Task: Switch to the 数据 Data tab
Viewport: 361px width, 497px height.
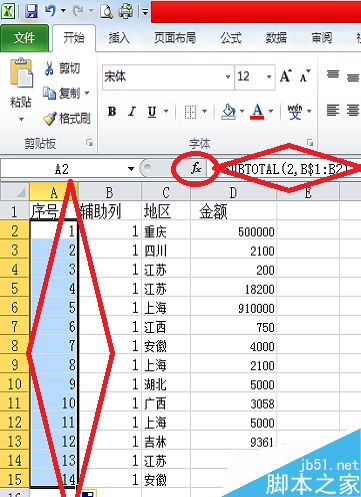Action: pos(276,38)
